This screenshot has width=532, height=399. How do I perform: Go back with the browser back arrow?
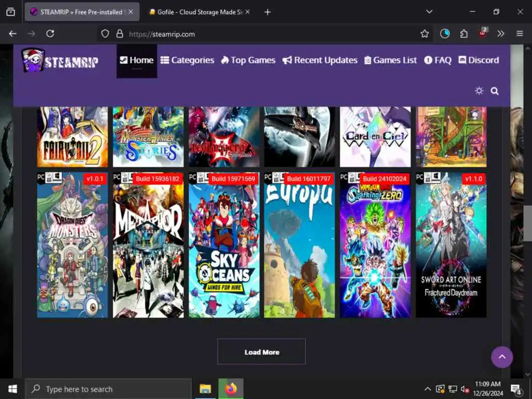point(12,34)
